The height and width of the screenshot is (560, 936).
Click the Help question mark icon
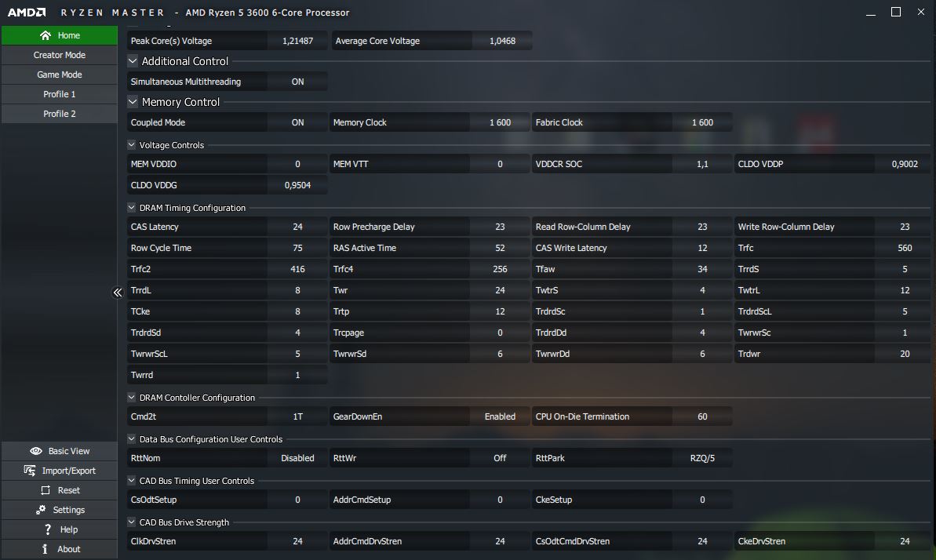pos(48,529)
